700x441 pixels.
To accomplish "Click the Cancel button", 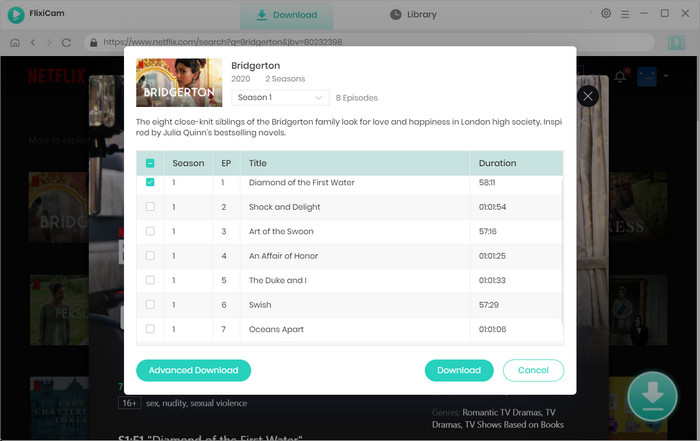I will pyautogui.click(x=533, y=370).
